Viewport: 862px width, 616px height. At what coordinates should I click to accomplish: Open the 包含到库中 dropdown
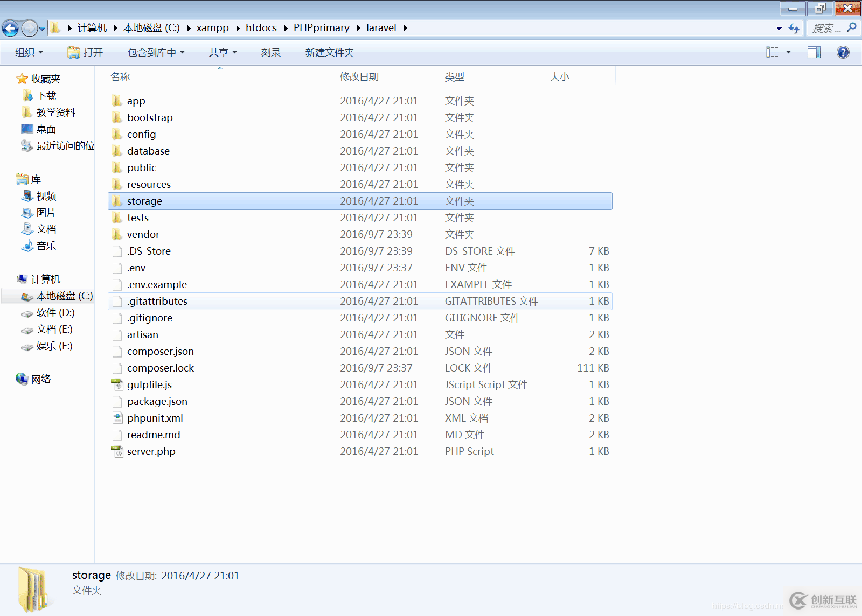click(156, 52)
